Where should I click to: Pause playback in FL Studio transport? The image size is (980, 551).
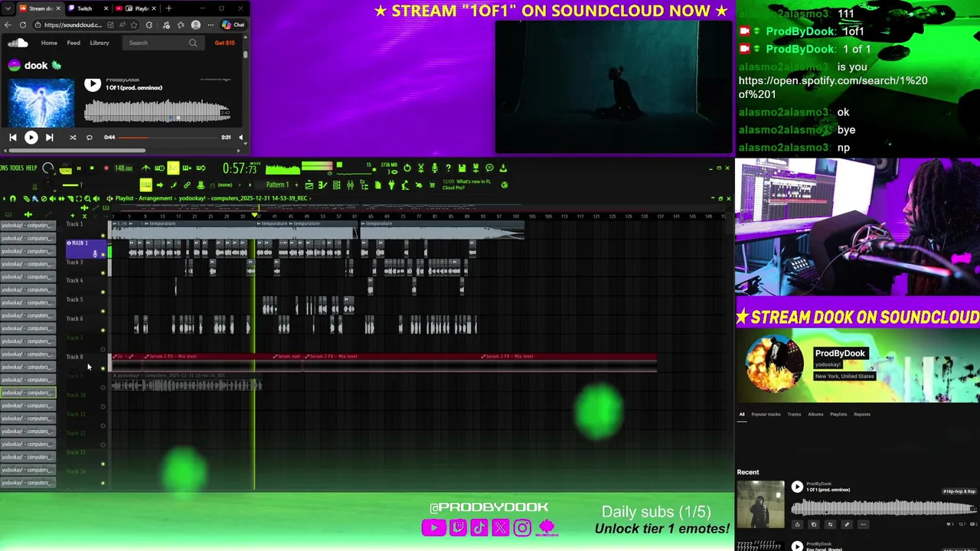tap(79, 168)
